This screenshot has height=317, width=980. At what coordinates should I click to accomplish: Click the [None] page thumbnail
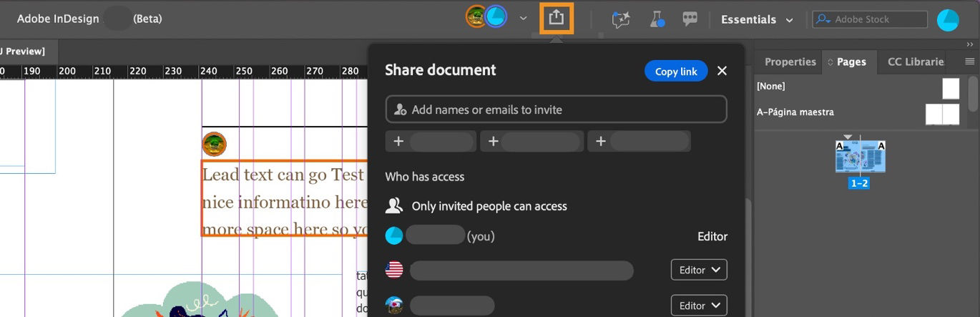pos(951,88)
